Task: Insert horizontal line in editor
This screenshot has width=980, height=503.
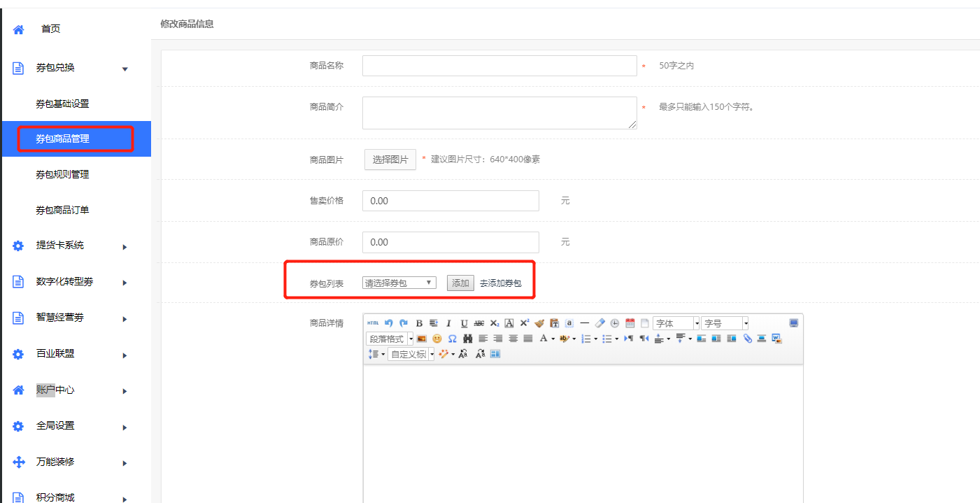Action: coord(585,323)
